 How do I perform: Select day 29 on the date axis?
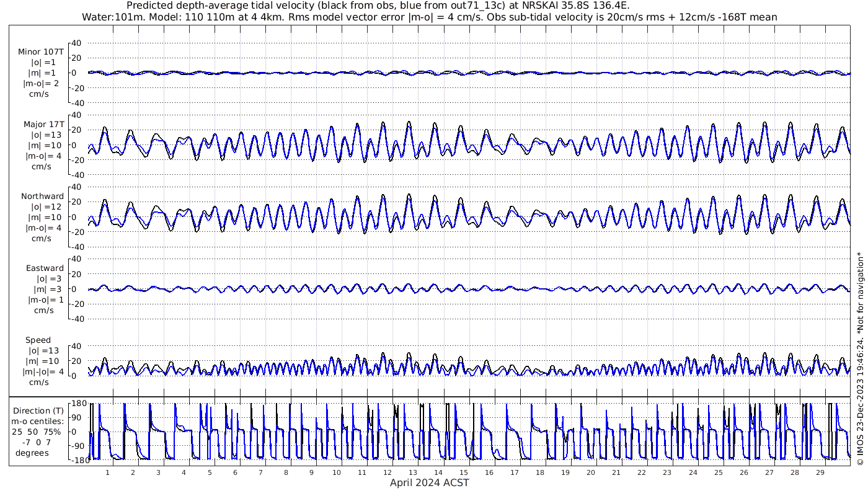(820, 472)
